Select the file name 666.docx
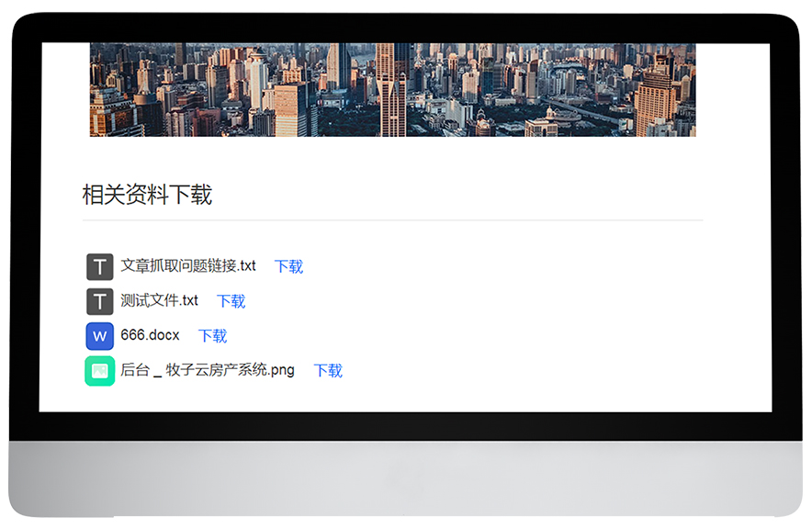Image resolution: width=812 pixels, height=528 pixels. [x=150, y=335]
